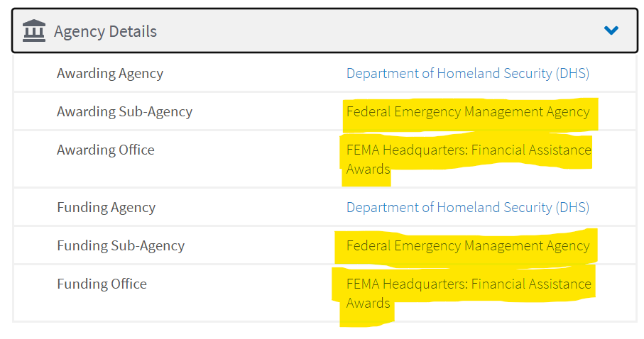This screenshot has width=644, height=339.
Task: Click the (DHS) abbreviation in the Awarding Agency link
Action: pos(572,73)
